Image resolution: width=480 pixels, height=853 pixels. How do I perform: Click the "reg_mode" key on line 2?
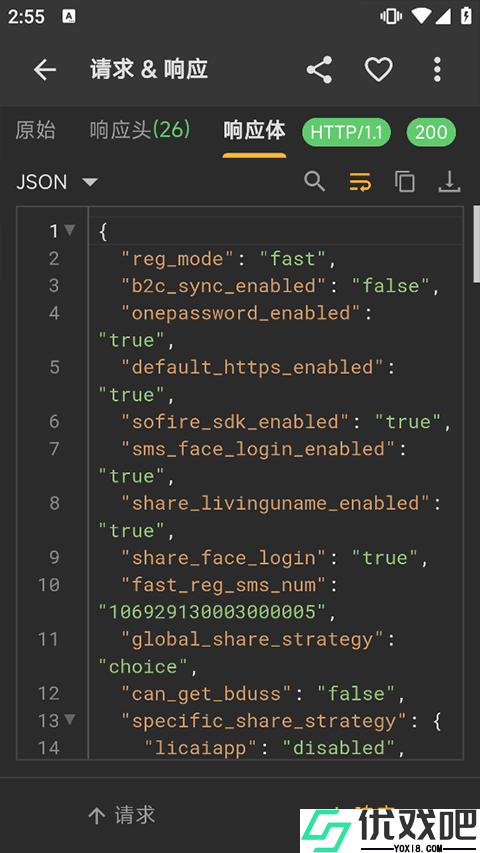pos(179,259)
